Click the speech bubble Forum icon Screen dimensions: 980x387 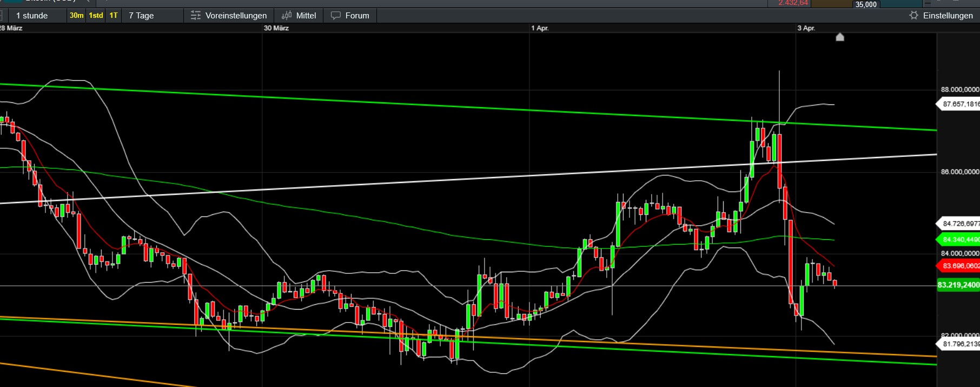(x=336, y=16)
